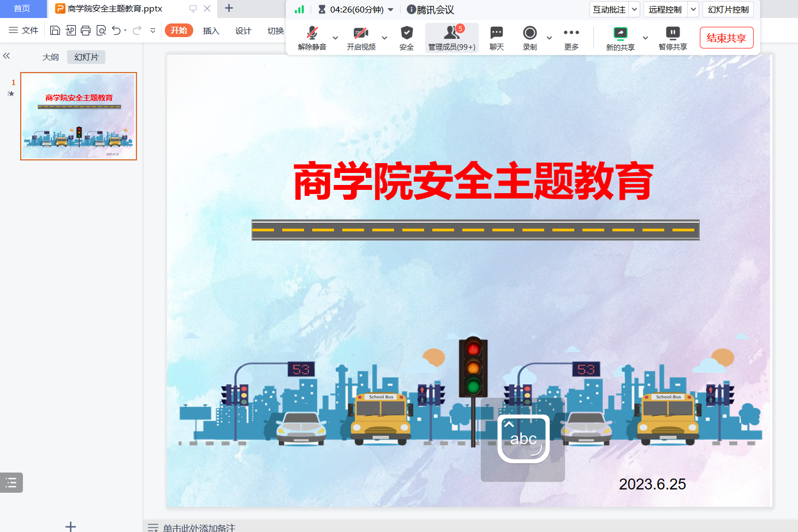Switch to the 大纲 outline tab

(51, 57)
